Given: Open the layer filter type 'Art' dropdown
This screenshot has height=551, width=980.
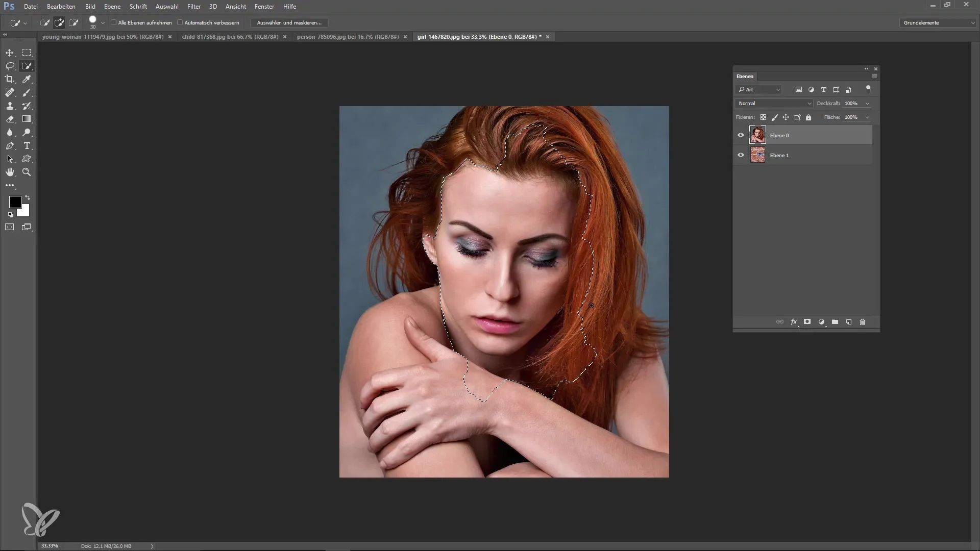Looking at the screenshot, I should click(x=759, y=90).
